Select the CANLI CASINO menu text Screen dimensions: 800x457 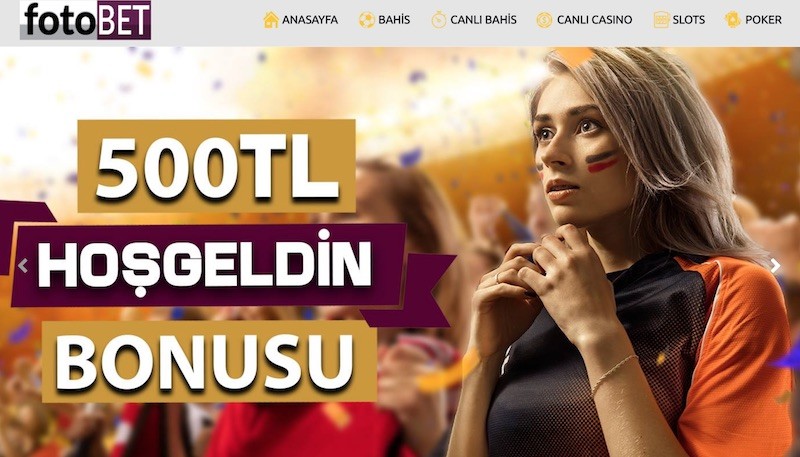click(x=594, y=20)
